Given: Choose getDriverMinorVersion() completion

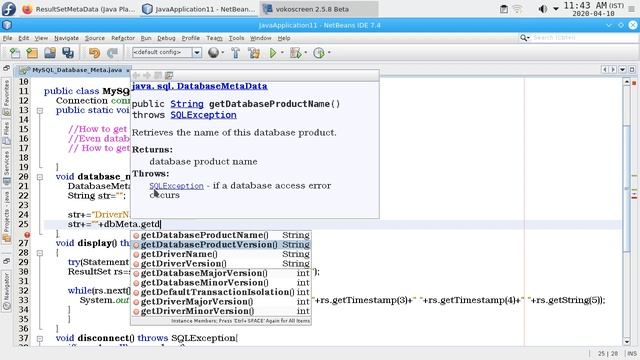Looking at the screenshot, I should tap(221, 311).
